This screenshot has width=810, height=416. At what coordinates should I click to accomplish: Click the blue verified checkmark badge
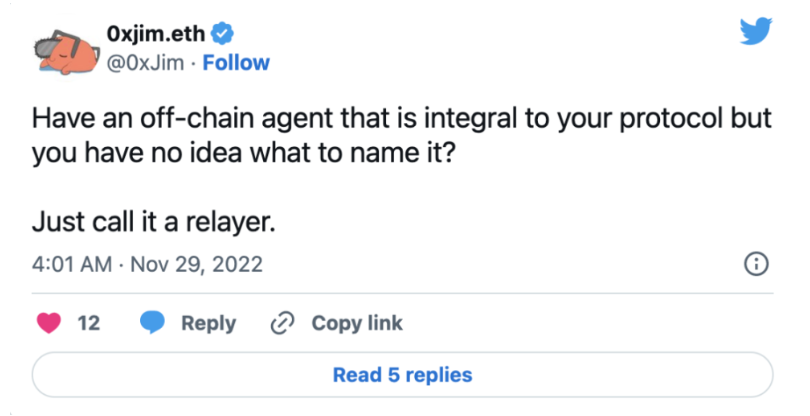(x=223, y=34)
